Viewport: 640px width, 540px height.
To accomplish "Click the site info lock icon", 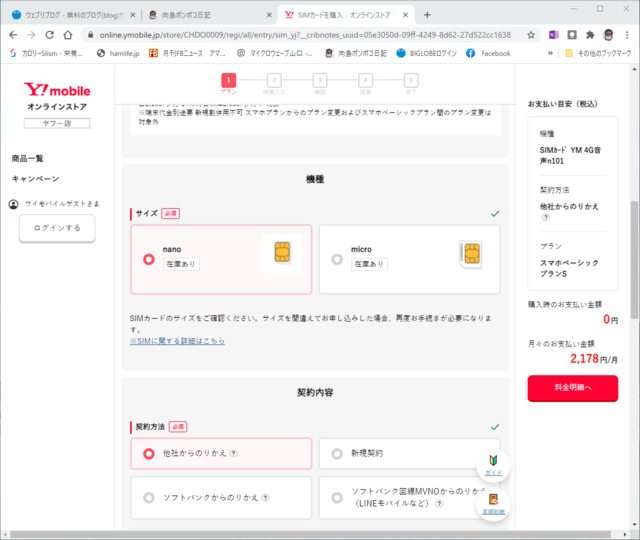I will (x=91, y=35).
